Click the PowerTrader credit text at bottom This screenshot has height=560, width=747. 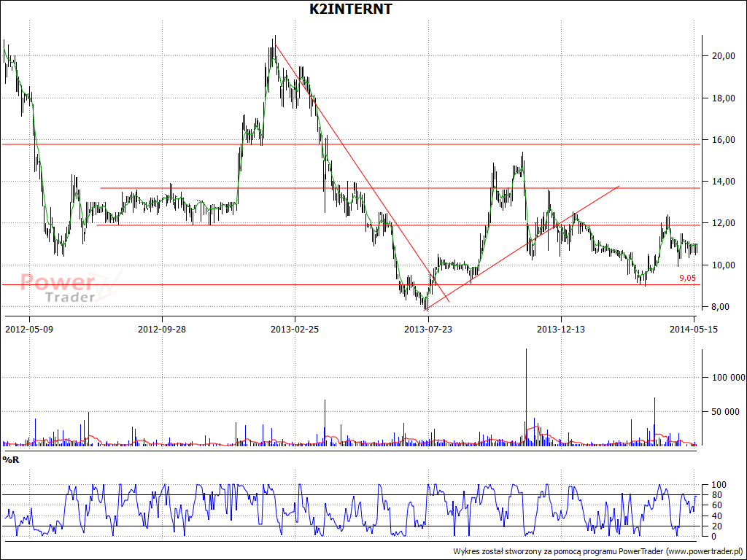597,551
